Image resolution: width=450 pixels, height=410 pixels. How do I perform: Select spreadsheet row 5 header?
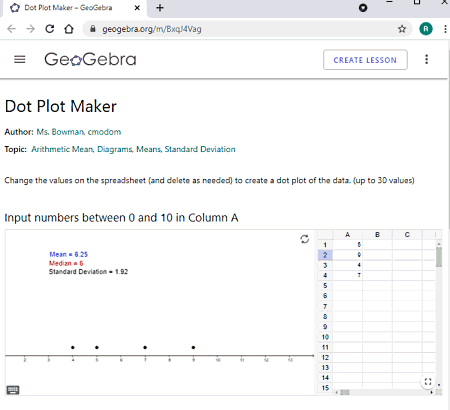coord(325,286)
